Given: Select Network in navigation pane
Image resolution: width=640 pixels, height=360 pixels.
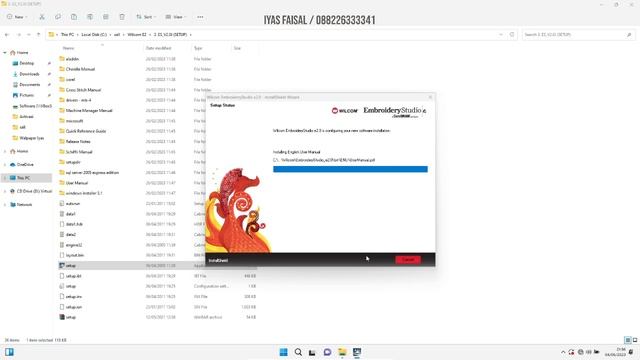Looking at the screenshot, I should (x=24, y=204).
